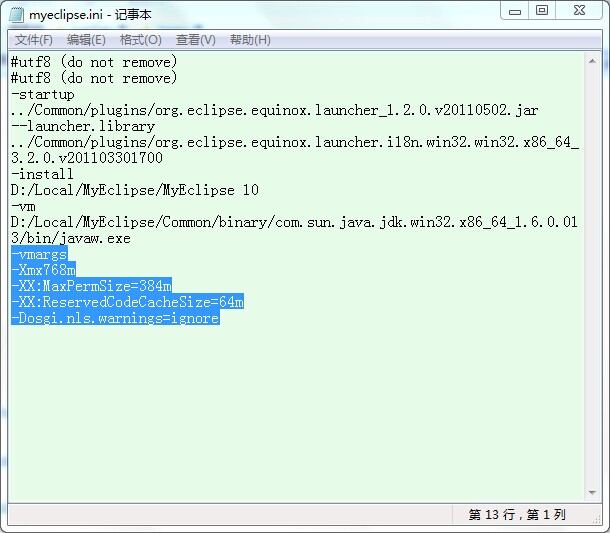The image size is (610, 533).
Task: Click the '-vm' line
Action: [x=23, y=206]
